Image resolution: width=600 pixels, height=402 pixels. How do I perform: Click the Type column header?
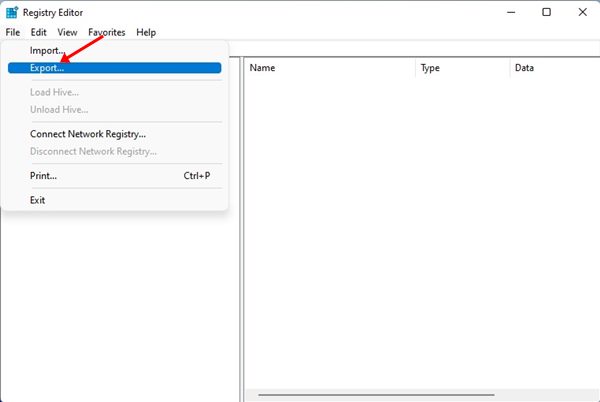coord(463,68)
